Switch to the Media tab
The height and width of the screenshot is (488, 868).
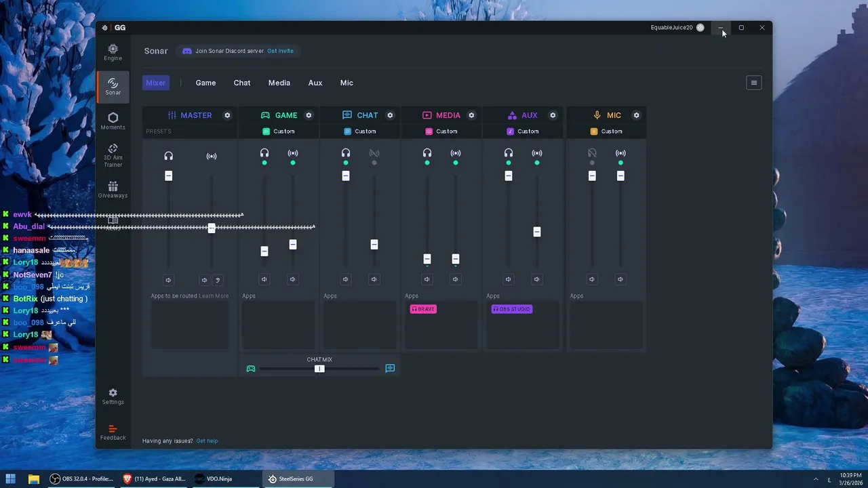[279, 83]
